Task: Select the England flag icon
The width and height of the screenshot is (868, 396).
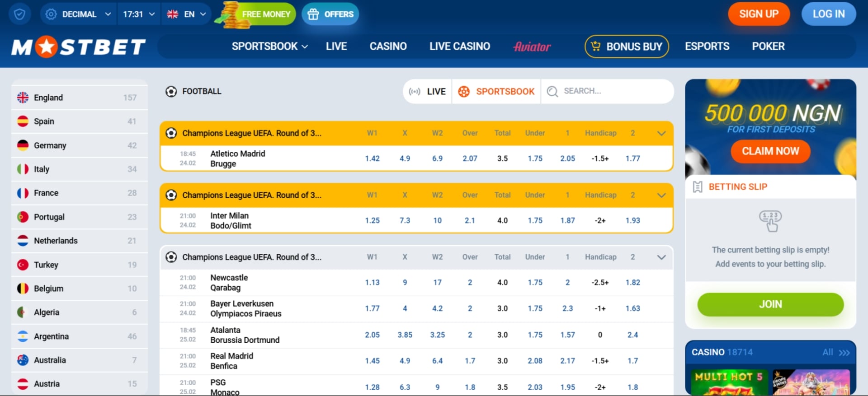Action: click(23, 98)
